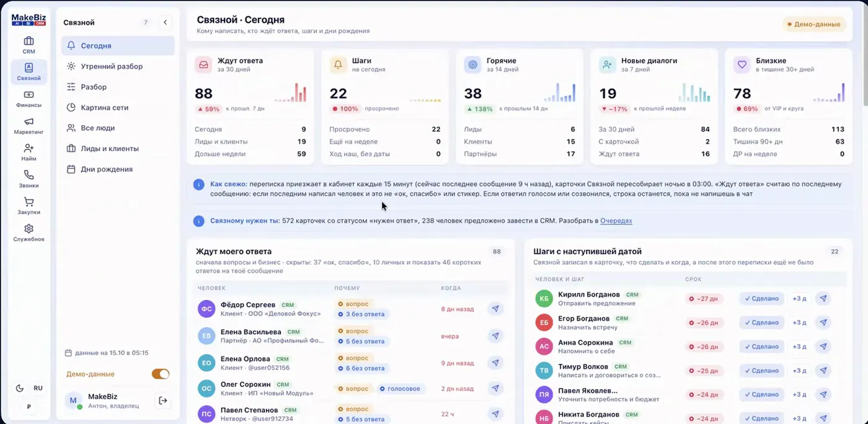
Task: Open Все люди menu item
Action: [118, 128]
